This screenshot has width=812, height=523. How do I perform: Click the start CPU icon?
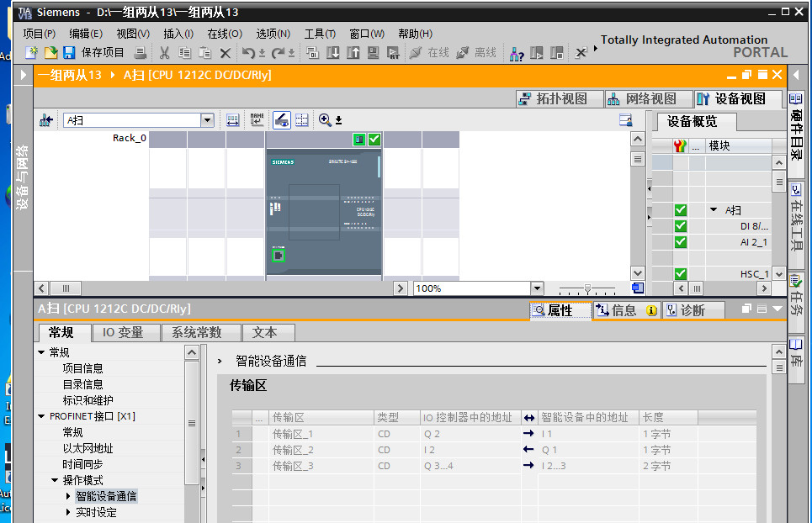tap(537, 52)
